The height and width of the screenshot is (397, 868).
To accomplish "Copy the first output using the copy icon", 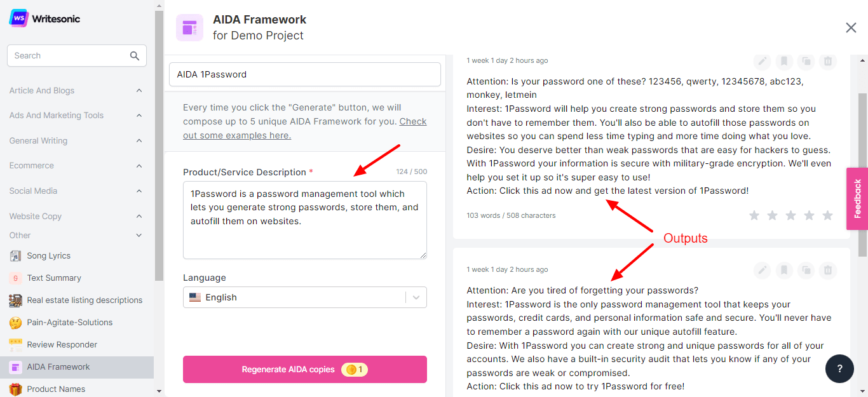I will (x=806, y=62).
